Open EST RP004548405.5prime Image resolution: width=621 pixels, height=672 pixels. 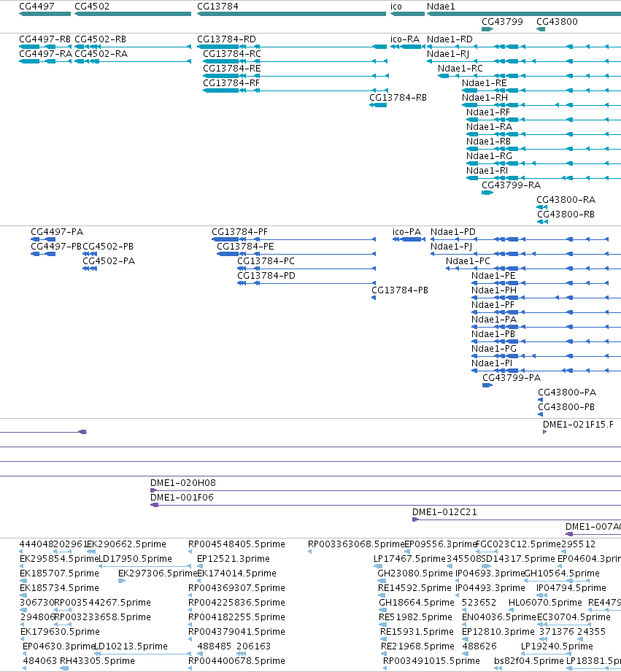tap(236, 544)
